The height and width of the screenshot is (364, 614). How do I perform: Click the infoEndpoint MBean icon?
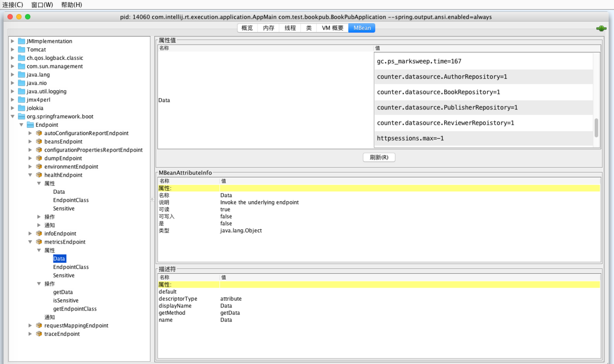point(39,234)
